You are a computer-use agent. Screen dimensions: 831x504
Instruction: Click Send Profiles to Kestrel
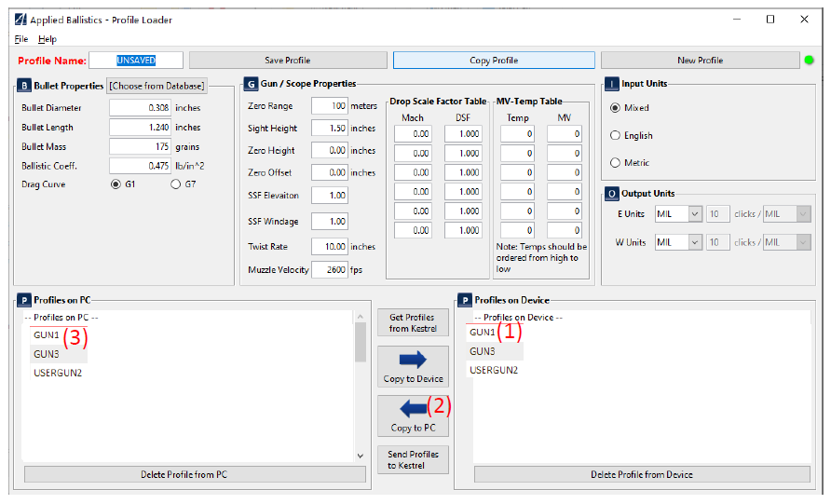coord(413,460)
